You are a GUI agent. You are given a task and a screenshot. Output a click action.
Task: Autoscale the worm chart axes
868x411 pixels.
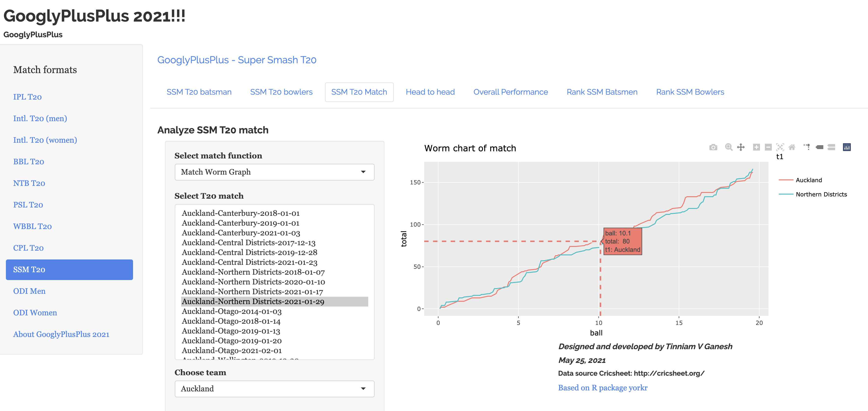(x=780, y=147)
